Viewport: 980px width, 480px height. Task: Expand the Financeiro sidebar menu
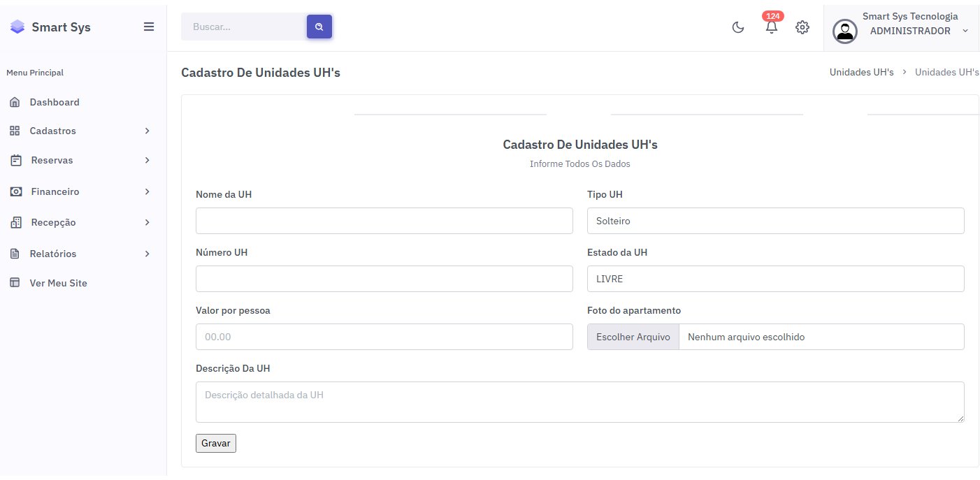[55, 191]
